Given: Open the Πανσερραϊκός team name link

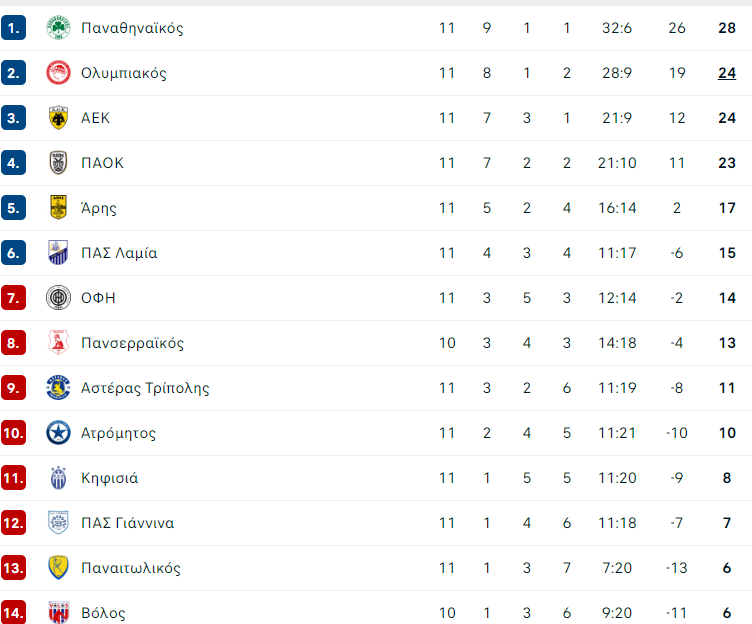Looking at the screenshot, I should 132,343.
